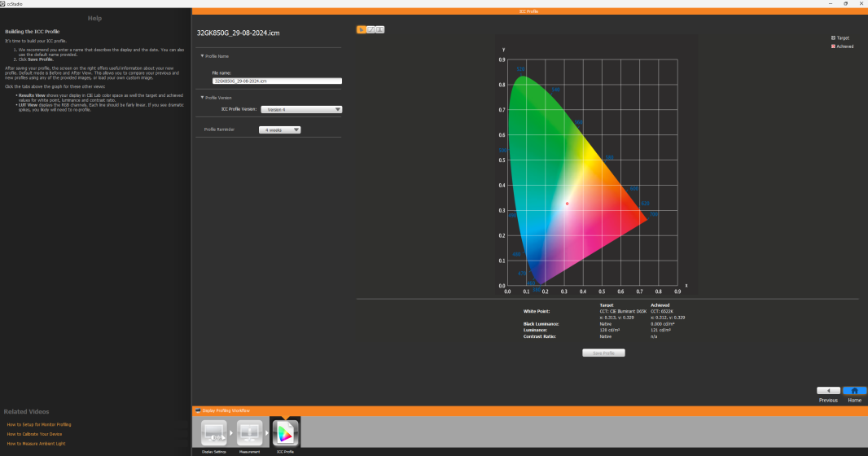The image size is (868, 456).
Task: Click the target luminance 120 cd/m² value
Action: click(610, 330)
